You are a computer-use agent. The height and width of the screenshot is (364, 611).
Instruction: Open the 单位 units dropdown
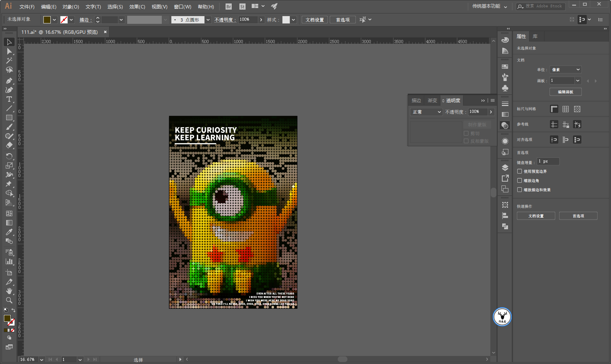[x=565, y=69]
